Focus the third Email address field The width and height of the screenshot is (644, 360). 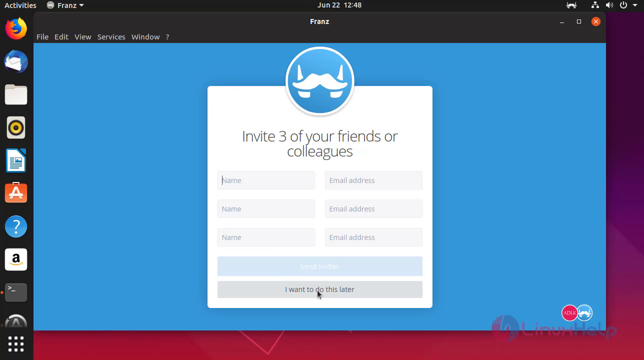tap(373, 237)
